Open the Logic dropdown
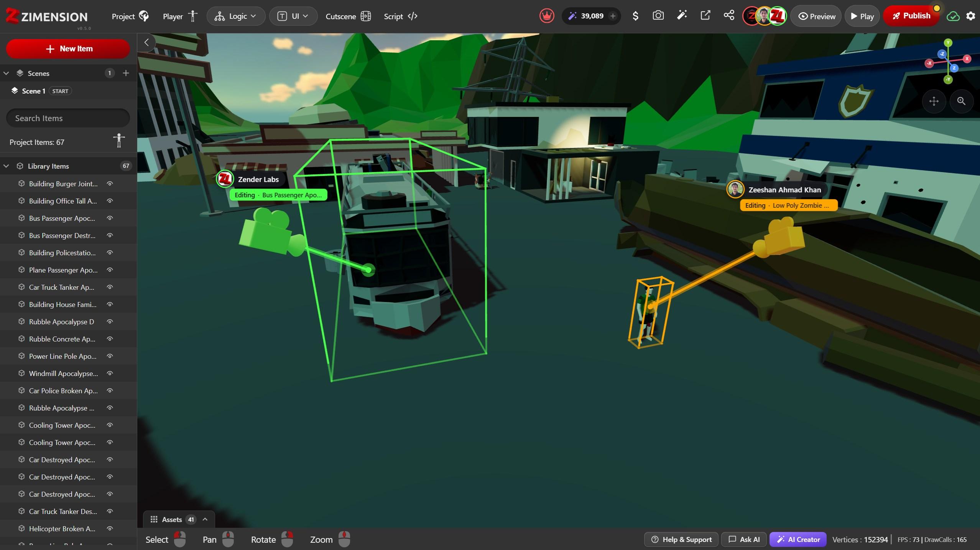This screenshot has height=550, width=980. coord(236,16)
